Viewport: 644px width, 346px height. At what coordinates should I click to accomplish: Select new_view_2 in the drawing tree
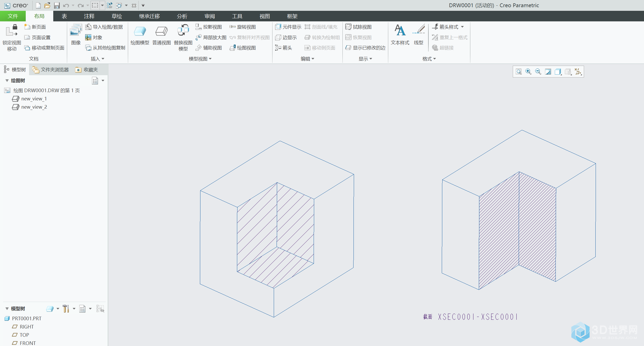29,107
